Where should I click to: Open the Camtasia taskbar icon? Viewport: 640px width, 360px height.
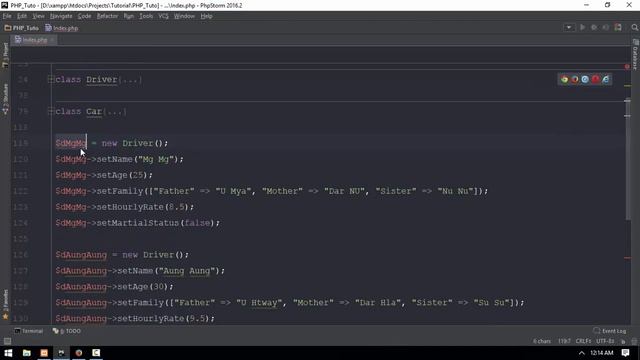[x=96, y=353]
